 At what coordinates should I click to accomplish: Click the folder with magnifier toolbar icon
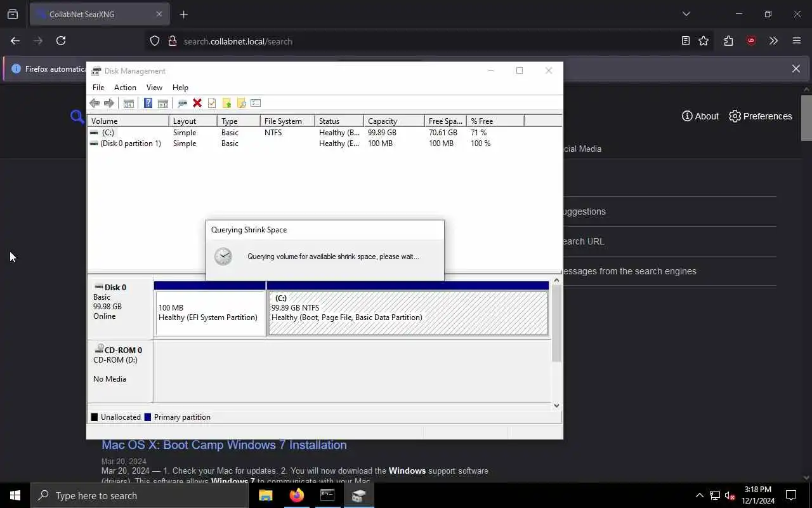point(241,103)
